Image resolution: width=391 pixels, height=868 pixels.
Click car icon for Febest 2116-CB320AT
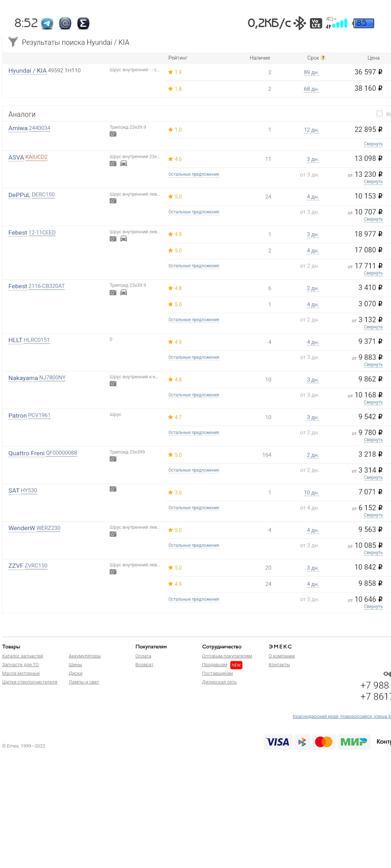pyautogui.click(x=124, y=292)
